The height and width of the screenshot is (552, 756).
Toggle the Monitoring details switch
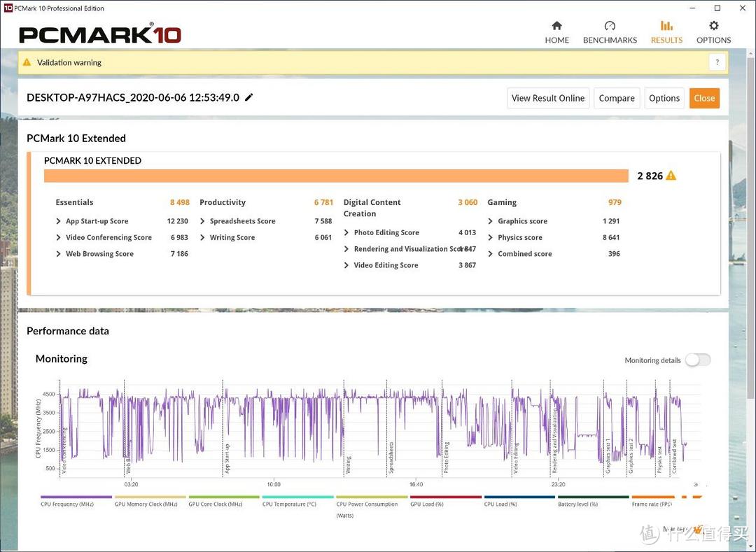point(698,360)
